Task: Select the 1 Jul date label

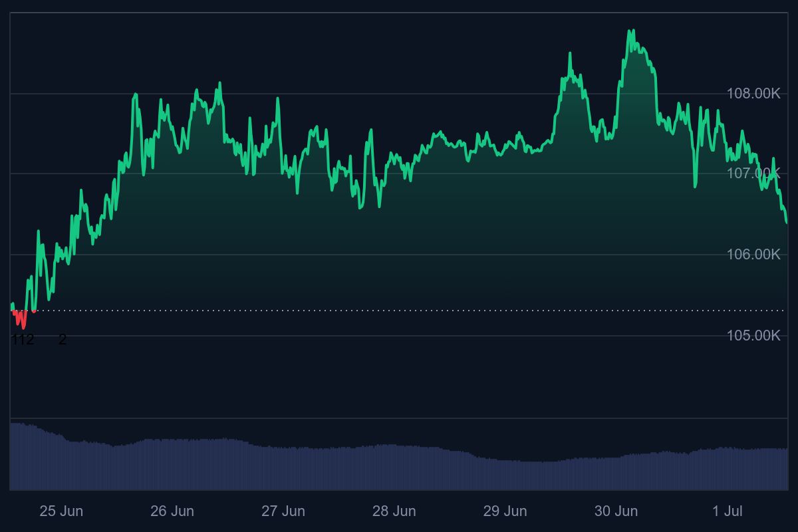Action: pos(728,511)
